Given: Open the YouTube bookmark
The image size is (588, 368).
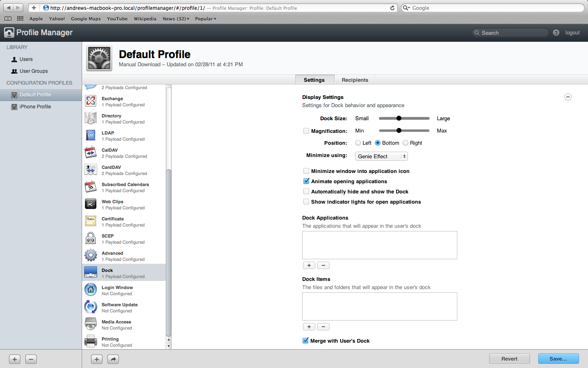Looking at the screenshot, I should (117, 19).
